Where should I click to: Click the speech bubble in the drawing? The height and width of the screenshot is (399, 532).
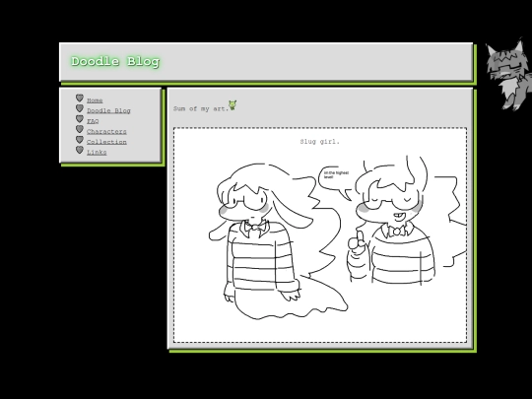click(x=336, y=183)
